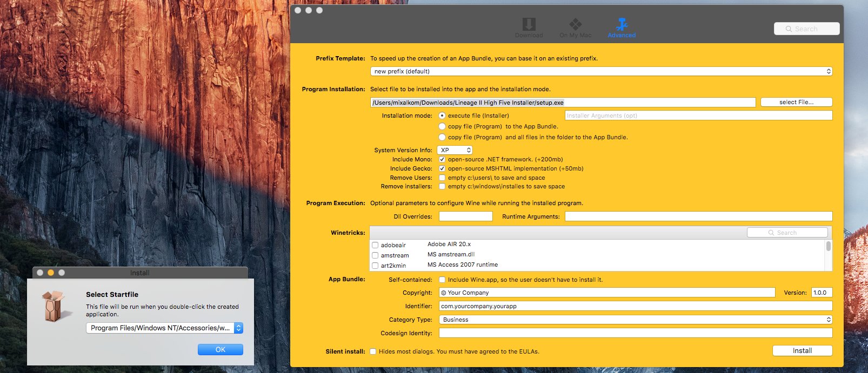The height and width of the screenshot is (373, 868).
Task: Click magnifier icon in top search field
Action: pos(789,29)
